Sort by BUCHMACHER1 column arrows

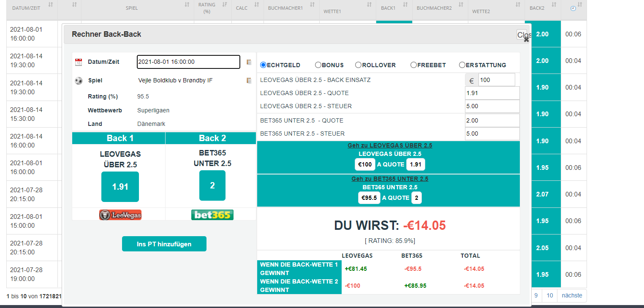312,5
